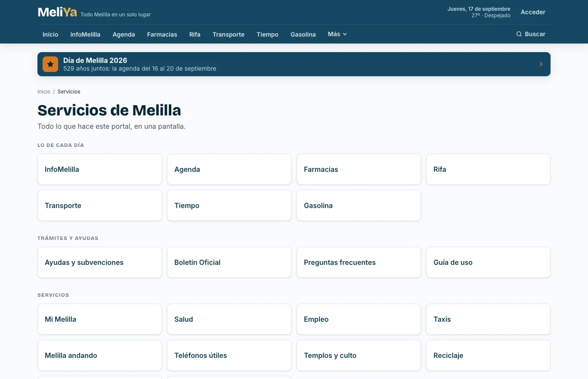This screenshot has height=379, width=588.
Task: Open the Taxis card
Action: pyautogui.click(x=488, y=319)
